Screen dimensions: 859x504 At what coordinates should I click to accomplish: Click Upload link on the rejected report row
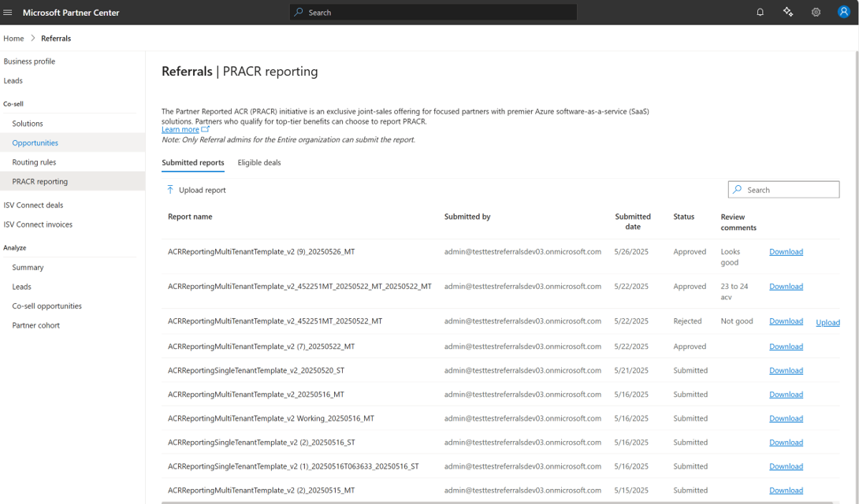click(827, 322)
